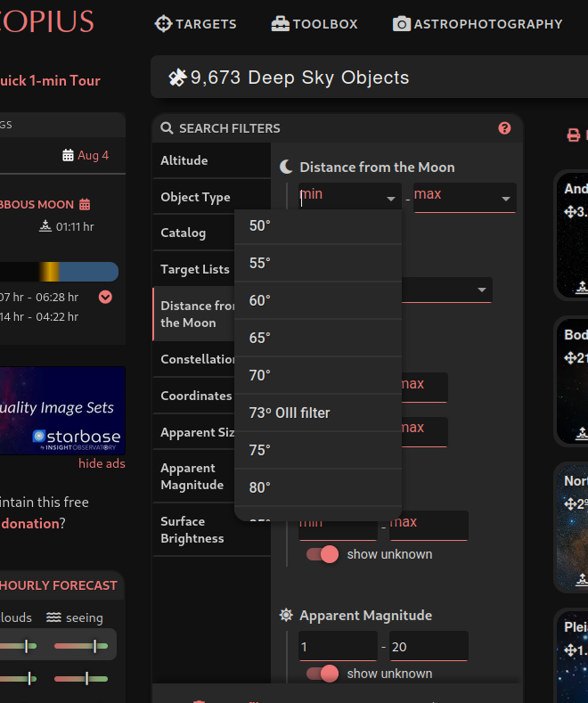Image resolution: width=588 pixels, height=703 pixels.
Task: Click the calendar icon next to Gibbous Moon
Action: pos(85,204)
